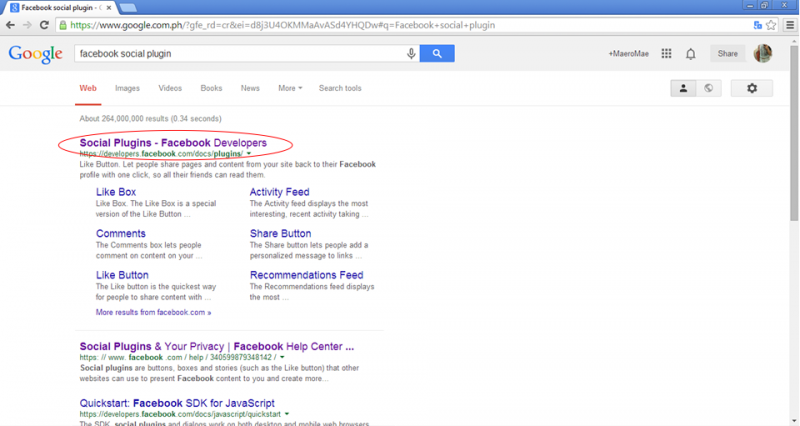Click the scrollbar down arrow

pos(794,421)
